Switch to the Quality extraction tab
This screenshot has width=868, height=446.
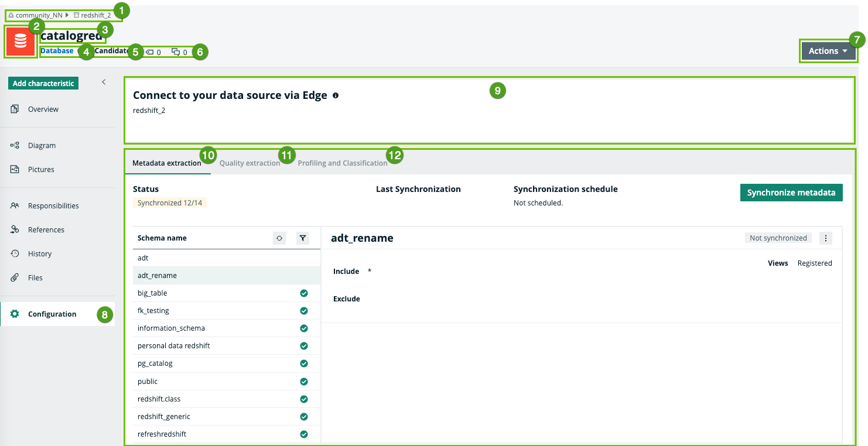(250, 163)
